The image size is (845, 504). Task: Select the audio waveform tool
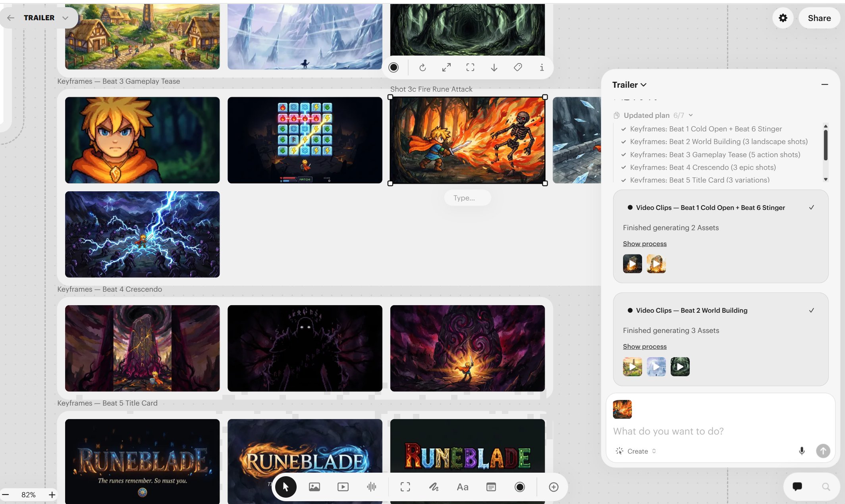coord(371,487)
